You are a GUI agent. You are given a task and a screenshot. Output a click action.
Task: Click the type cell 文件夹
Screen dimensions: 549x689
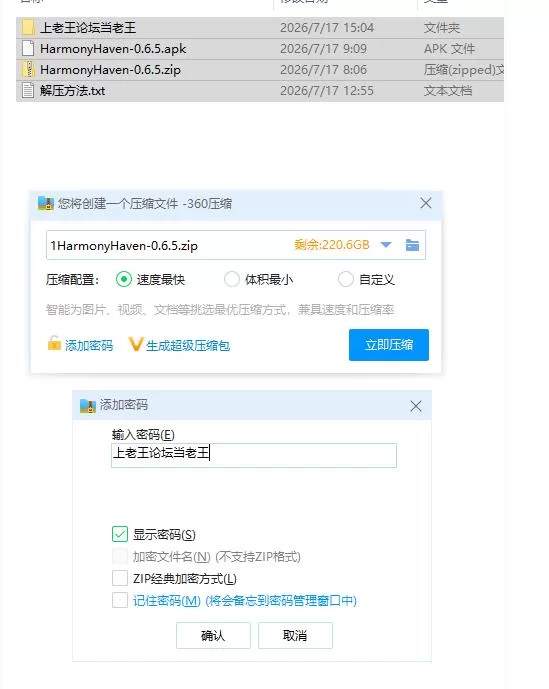pos(442,28)
